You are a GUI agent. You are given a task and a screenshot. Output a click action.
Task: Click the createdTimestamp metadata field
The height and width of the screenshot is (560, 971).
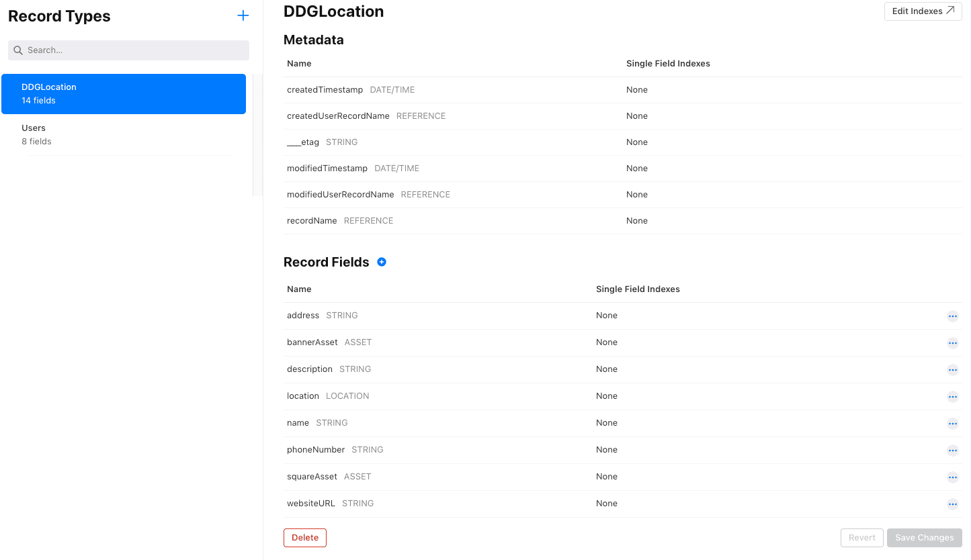click(325, 90)
